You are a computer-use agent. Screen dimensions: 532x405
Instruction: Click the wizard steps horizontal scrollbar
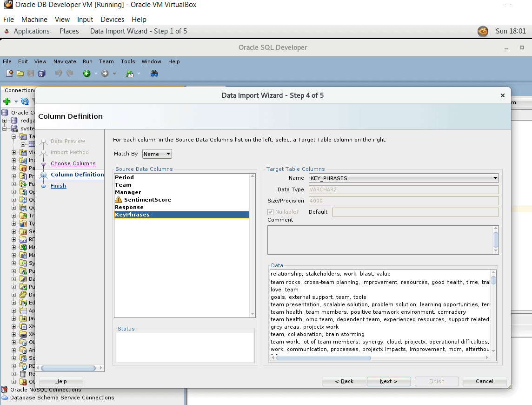[69, 368]
